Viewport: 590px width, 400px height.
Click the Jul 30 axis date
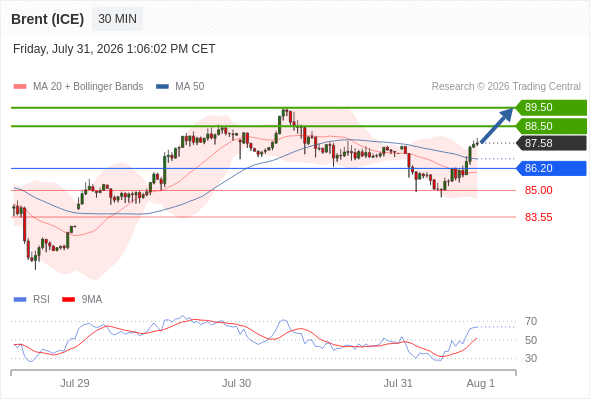pyautogui.click(x=236, y=383)
